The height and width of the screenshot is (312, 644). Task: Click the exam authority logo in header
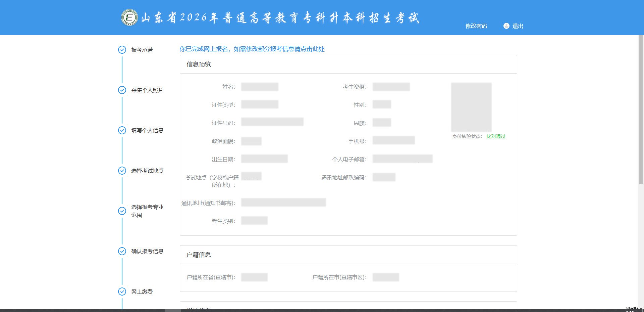click(x=129, y=17)
